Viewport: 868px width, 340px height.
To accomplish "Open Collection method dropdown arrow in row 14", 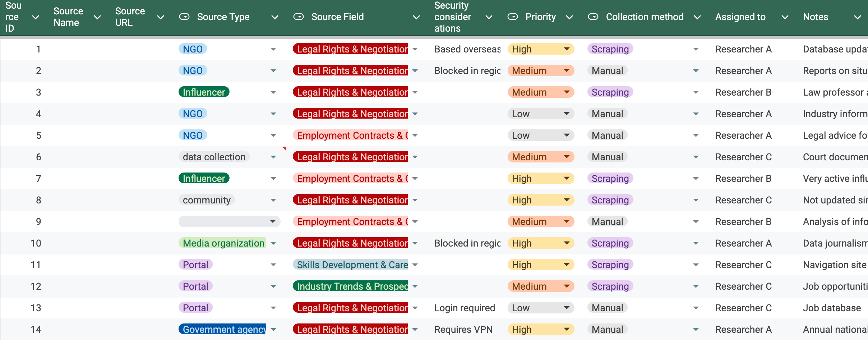I will 696,330.
